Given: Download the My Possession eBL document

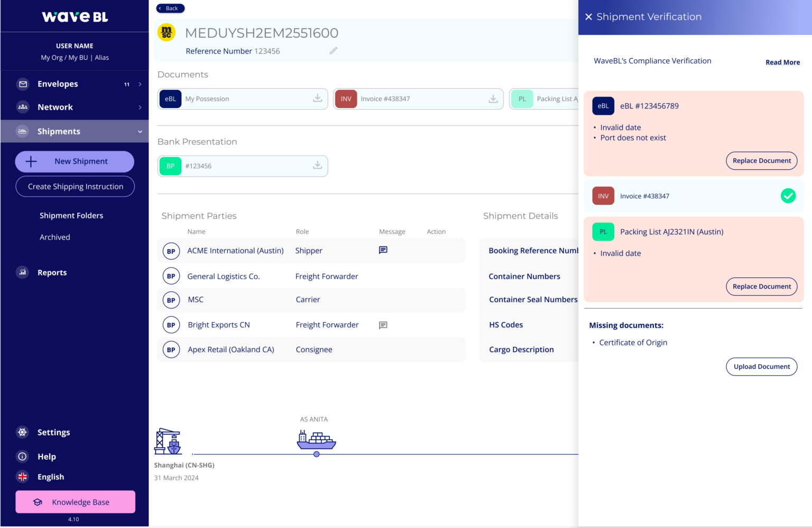Looking at the screenshot, I should 317,98.
